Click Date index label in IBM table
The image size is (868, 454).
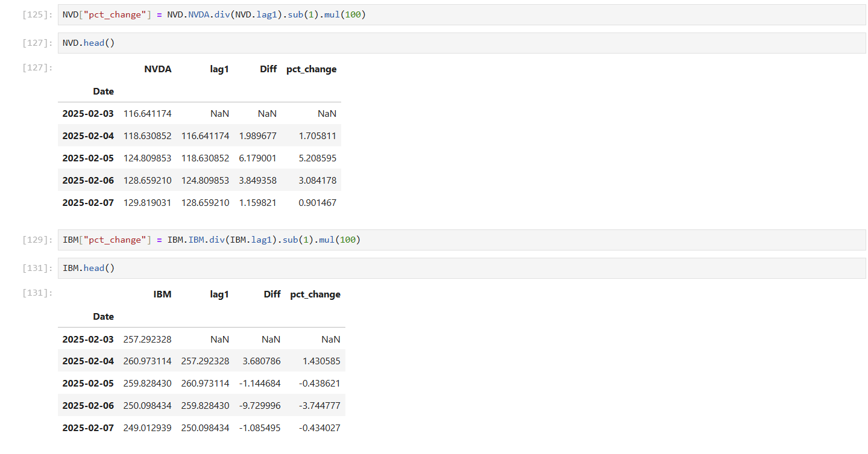[103, 317]
